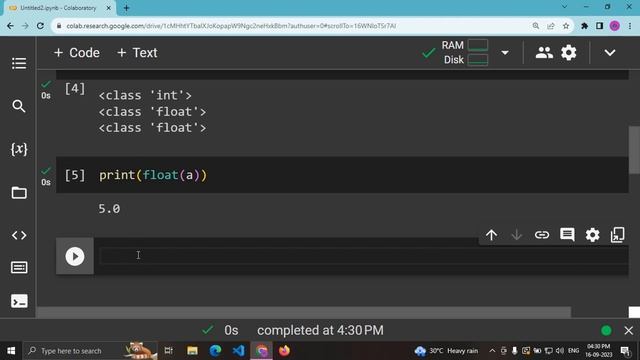The image size is (640, 360).
Task: Open Microsoft Edge from taskbar
Action: [x=216, y=351]
